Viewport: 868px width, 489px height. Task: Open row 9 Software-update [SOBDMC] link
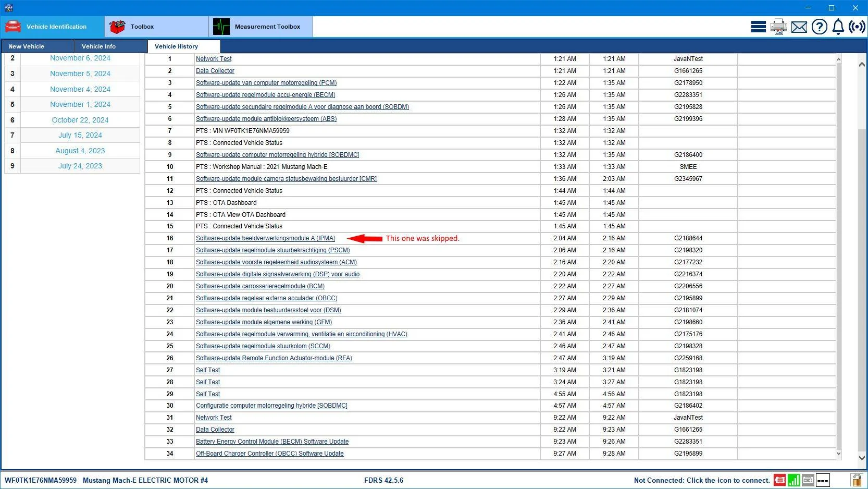point(278,155)
